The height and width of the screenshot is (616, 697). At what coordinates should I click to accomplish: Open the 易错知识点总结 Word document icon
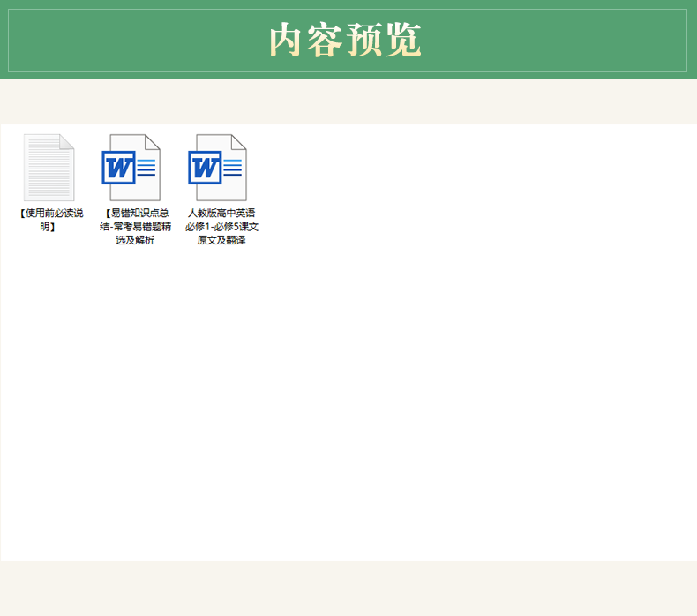[x=131, y=168]
